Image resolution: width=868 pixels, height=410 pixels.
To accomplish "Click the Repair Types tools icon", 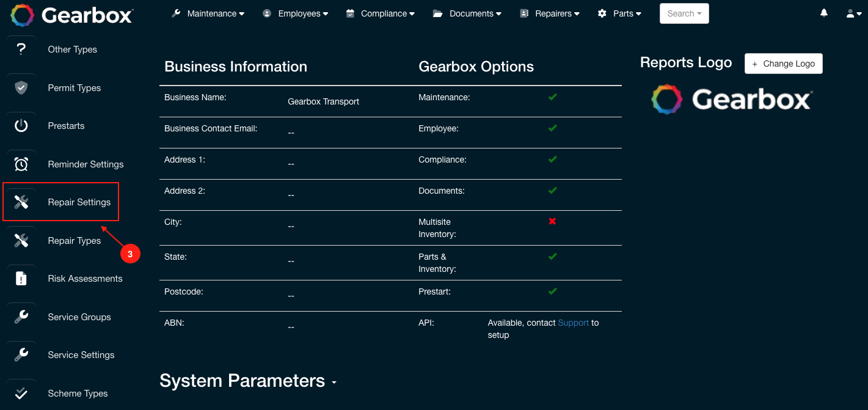I will [x=21, y=240].
